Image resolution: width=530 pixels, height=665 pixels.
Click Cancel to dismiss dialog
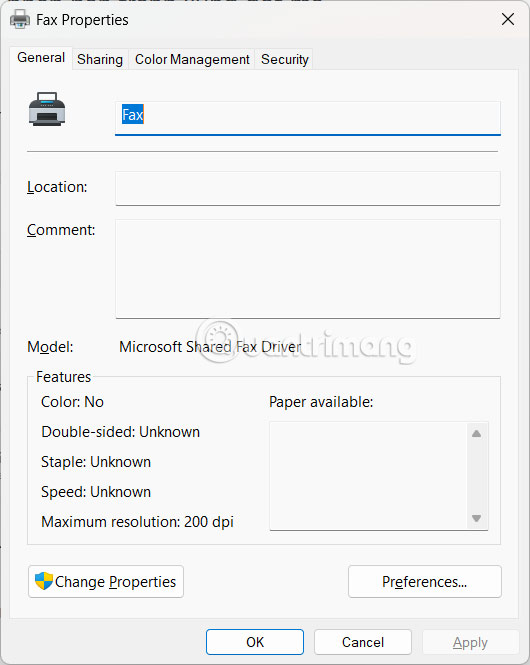pyautogui.click(x=363, y=642)
